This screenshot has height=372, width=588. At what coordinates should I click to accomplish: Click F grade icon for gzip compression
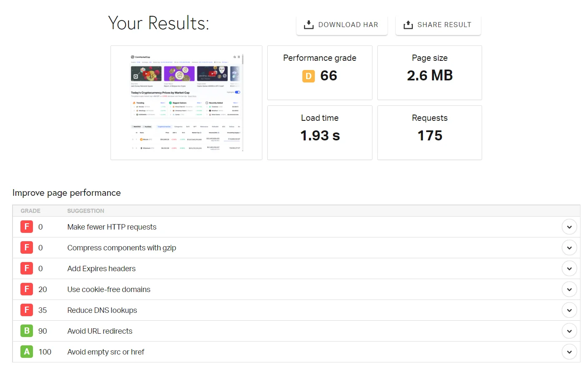(x=27, y=248)
